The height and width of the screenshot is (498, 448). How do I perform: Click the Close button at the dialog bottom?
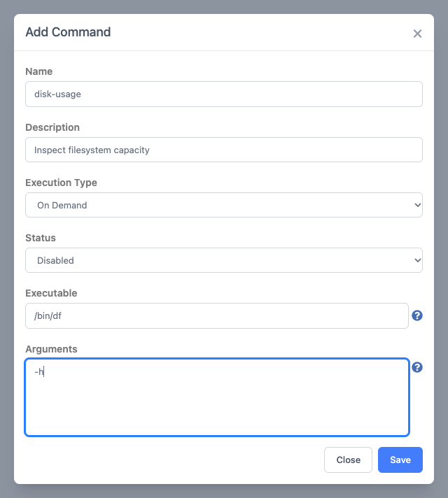tap(348, 460)
